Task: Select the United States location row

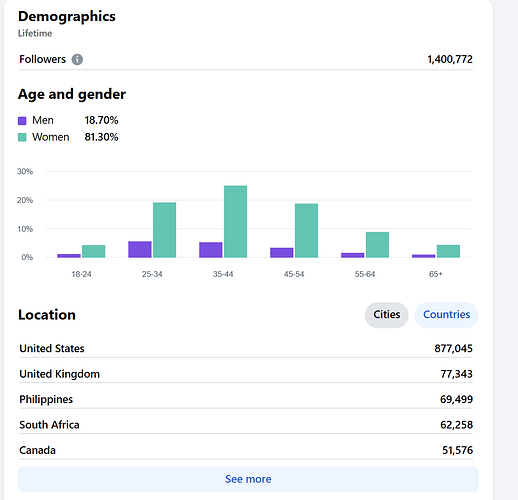Action: coord(246,348)
